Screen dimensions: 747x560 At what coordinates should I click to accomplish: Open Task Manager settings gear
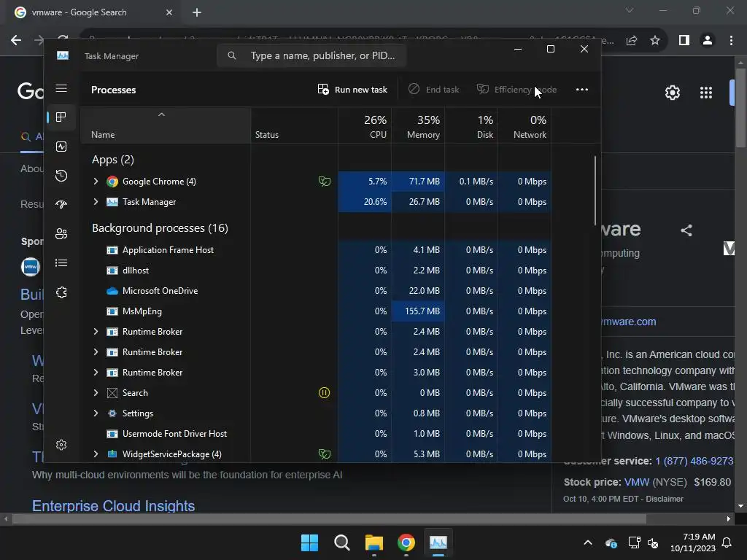click(x=61, y=445)
